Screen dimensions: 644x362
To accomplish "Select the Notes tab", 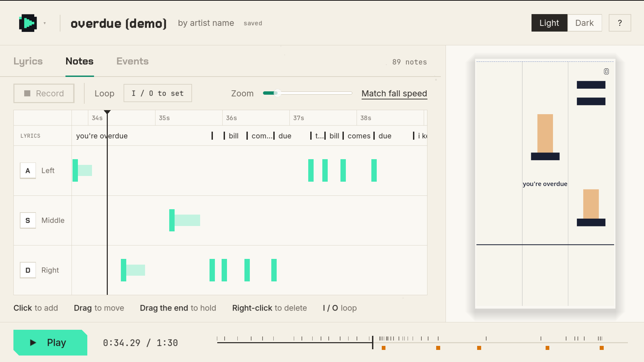I will (x=80, y=61).
